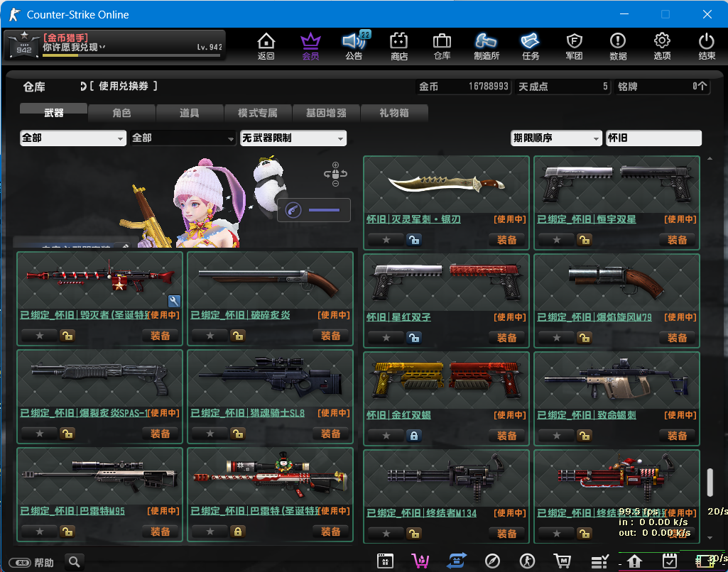728x572 pixels.
Task: Open the 无武器限制 dropdown
Action: 293,138
